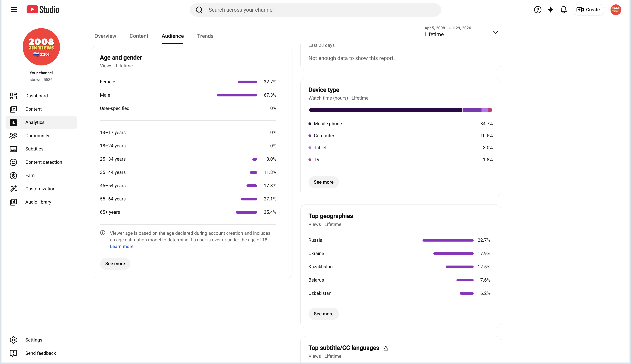Open the notifications bell
The image size is (631, 364).
[x=563, y=10]
